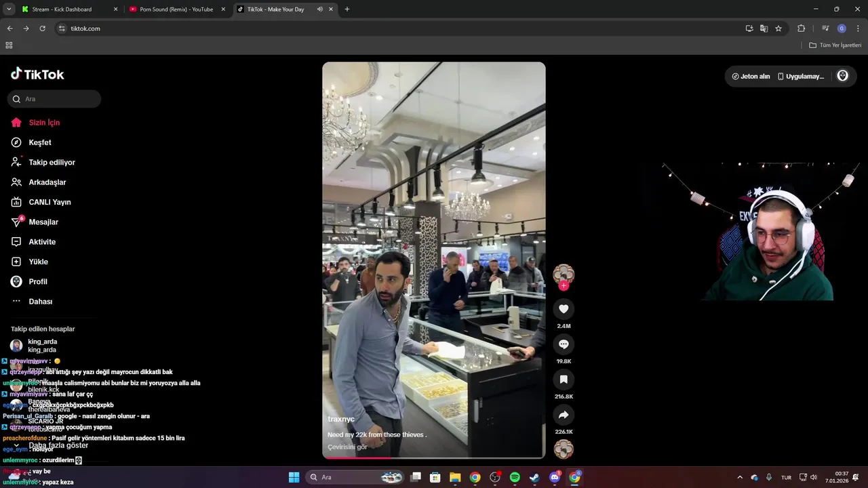Open the microphone tray icon
This screenshot has height=488, width=868.
[769, 477]
